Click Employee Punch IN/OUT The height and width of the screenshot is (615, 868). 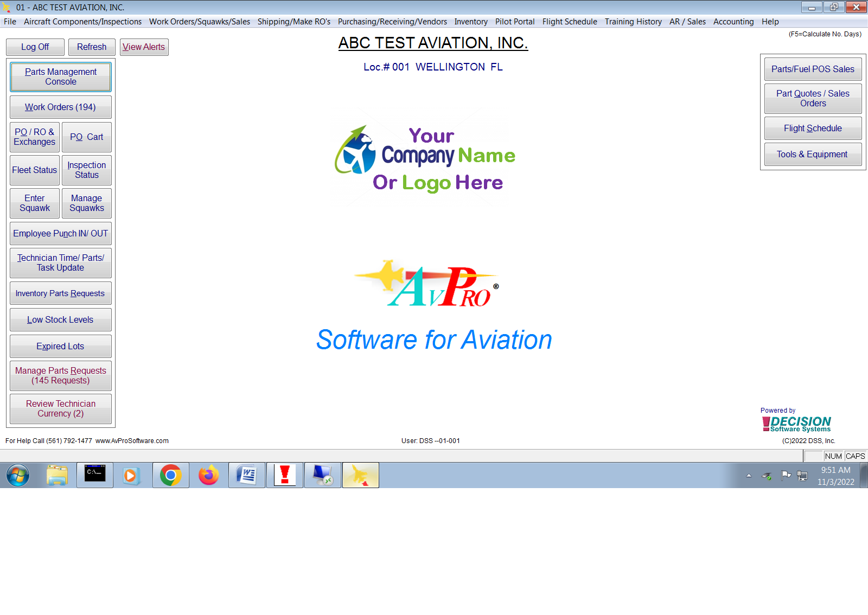pyautogui.click(x=60, y=233)
